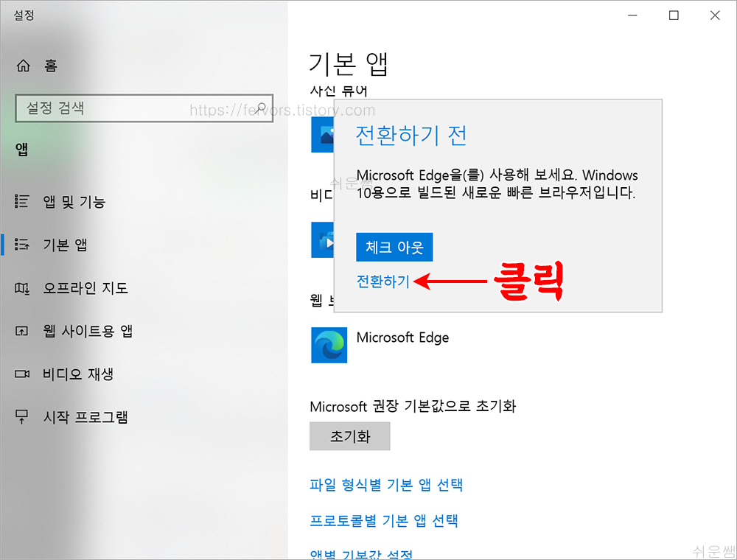Click the 비디오 재생 camera icon
Viewport: 737px width, 560px height.
pyautogui.click(x=21, y=374)
